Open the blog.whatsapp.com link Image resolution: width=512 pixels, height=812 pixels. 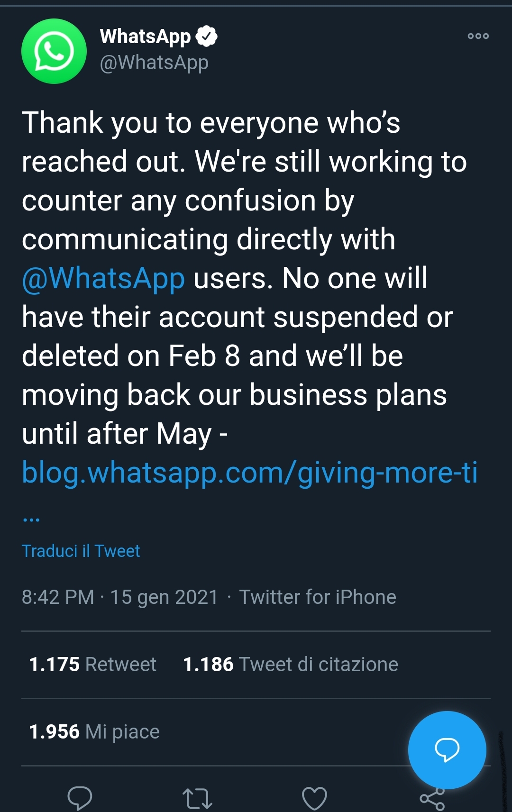pos(249,473)
